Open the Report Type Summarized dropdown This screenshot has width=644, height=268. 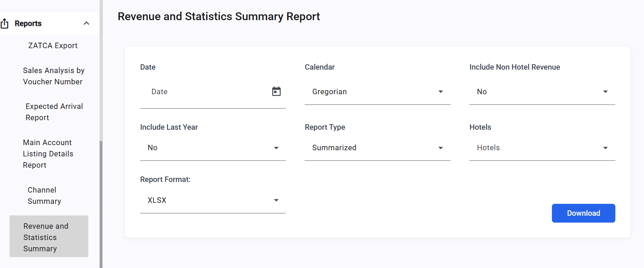point(377,147)
